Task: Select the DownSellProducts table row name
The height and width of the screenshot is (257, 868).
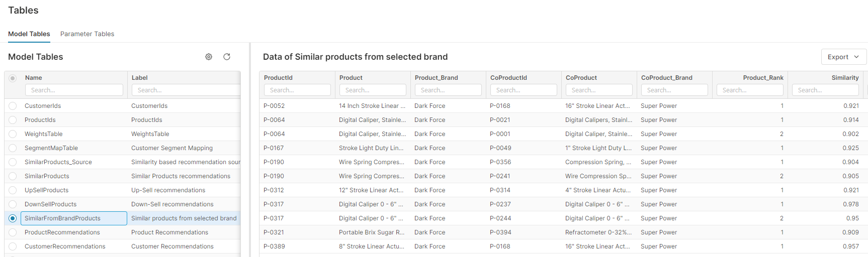Action: click(51, 204)
